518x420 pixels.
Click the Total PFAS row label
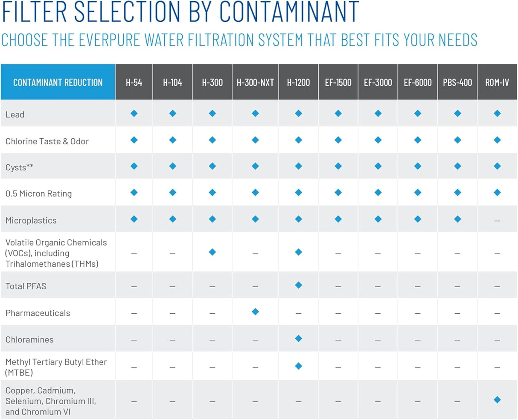coord(26,286)
